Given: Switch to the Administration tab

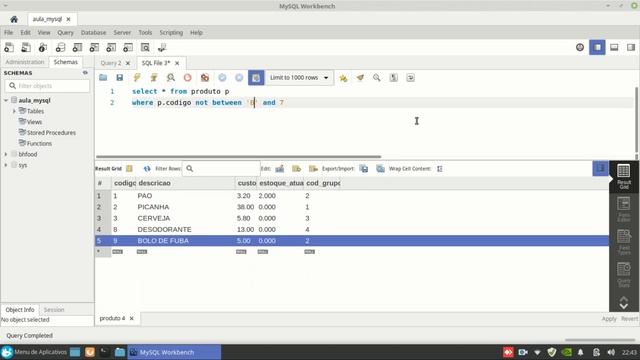Looking at the screenshot, I should pyautogui.click(x=25, y=62).
